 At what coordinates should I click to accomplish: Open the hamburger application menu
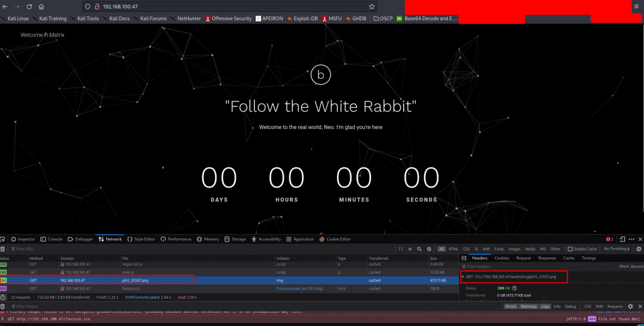tap(636, 6)
